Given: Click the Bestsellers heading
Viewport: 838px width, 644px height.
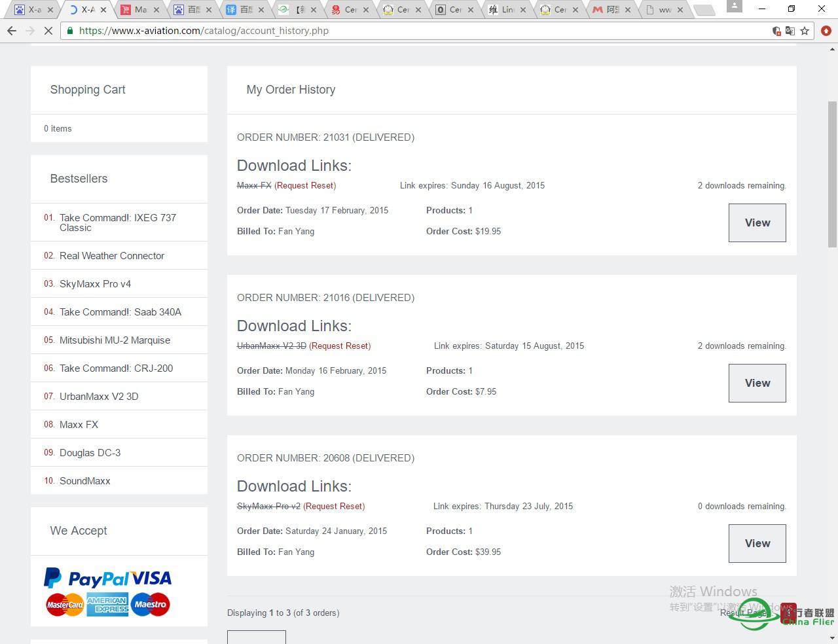Looking at the screenshot, I should pyautogui.click(x=79, y=179).
